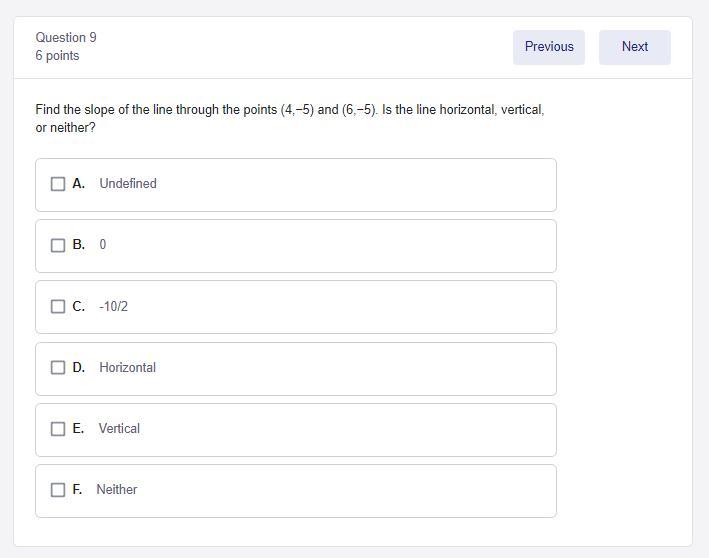This screenshot has width=709, height=558.
Task: Tick the checkbox next to option B
Action: [58, 245]
